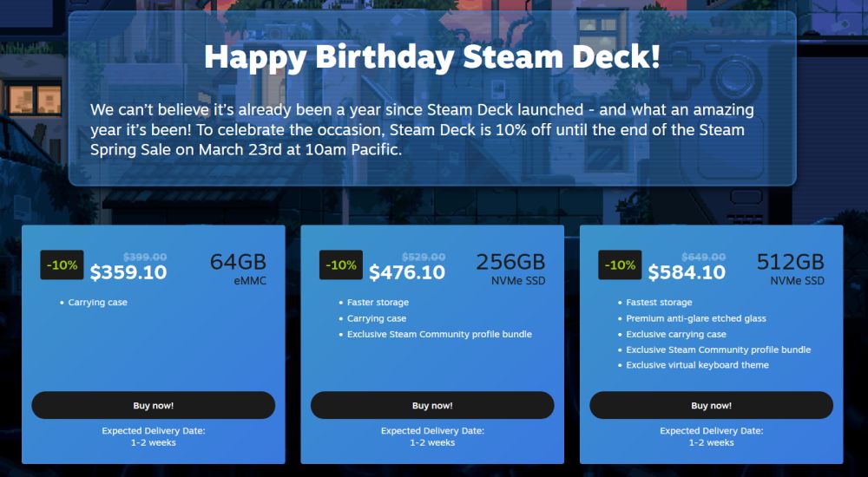Click the -10% badge on the 512GB card
The width and height of the screenshot is (868, 477).
(x=621, y=265)
